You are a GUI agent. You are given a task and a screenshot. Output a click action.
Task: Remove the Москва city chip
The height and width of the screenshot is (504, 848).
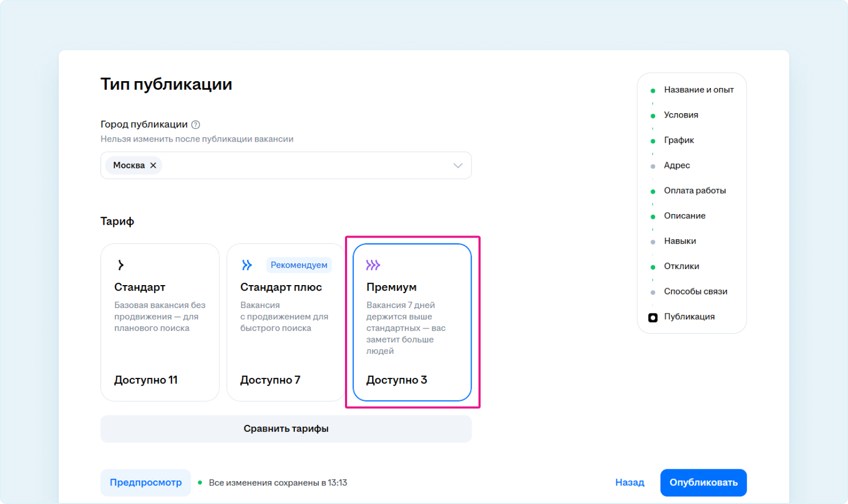pyautogui.click(x=153, y=166)
